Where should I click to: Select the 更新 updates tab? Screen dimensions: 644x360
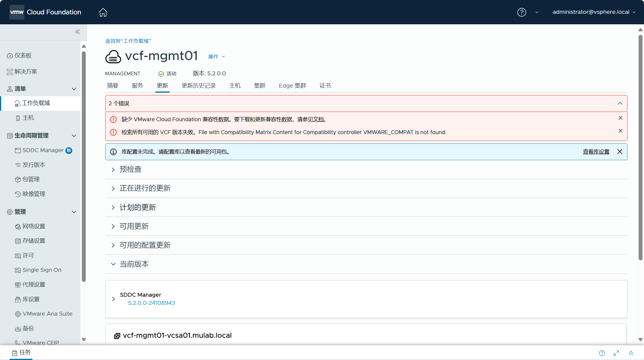[162, 86]
